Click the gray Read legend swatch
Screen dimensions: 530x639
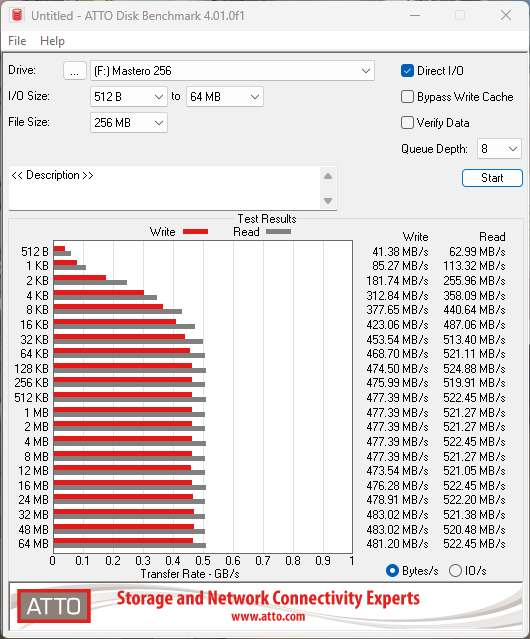[x=278, y=231]
